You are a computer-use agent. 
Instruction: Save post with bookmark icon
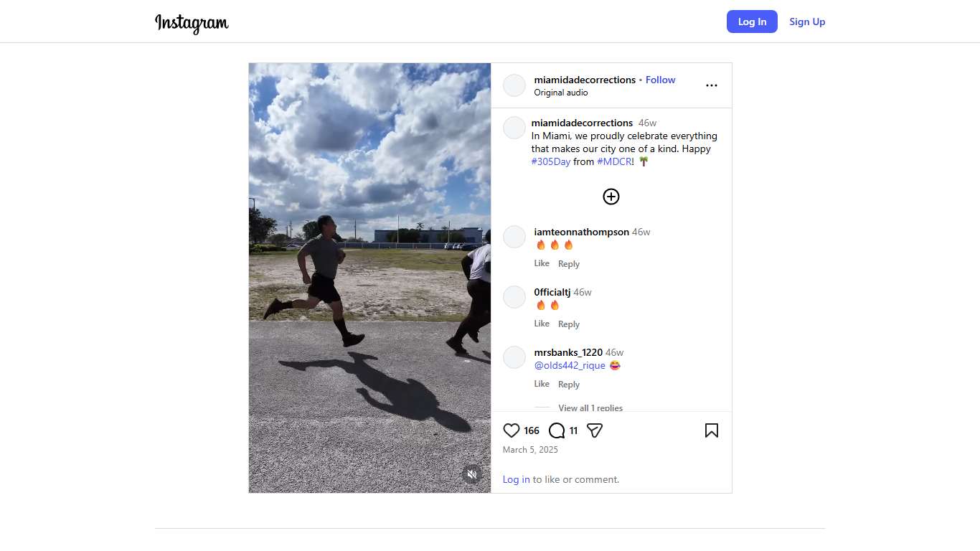point(711,430)
